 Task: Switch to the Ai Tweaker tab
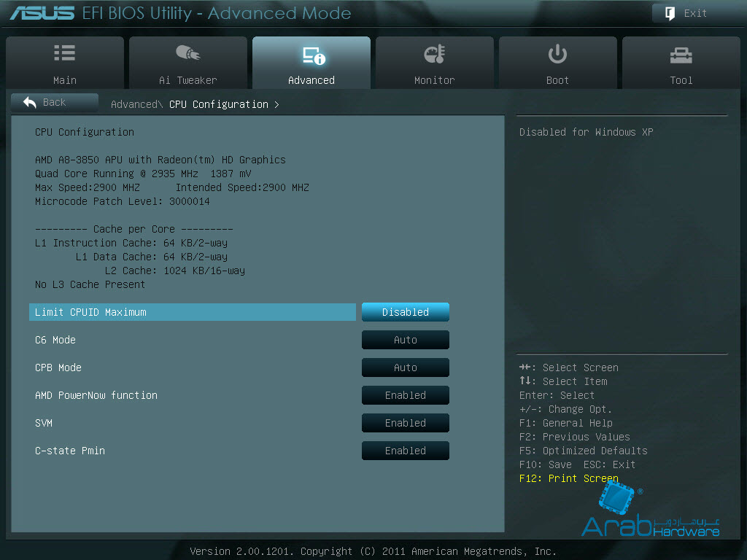(188, 63)
